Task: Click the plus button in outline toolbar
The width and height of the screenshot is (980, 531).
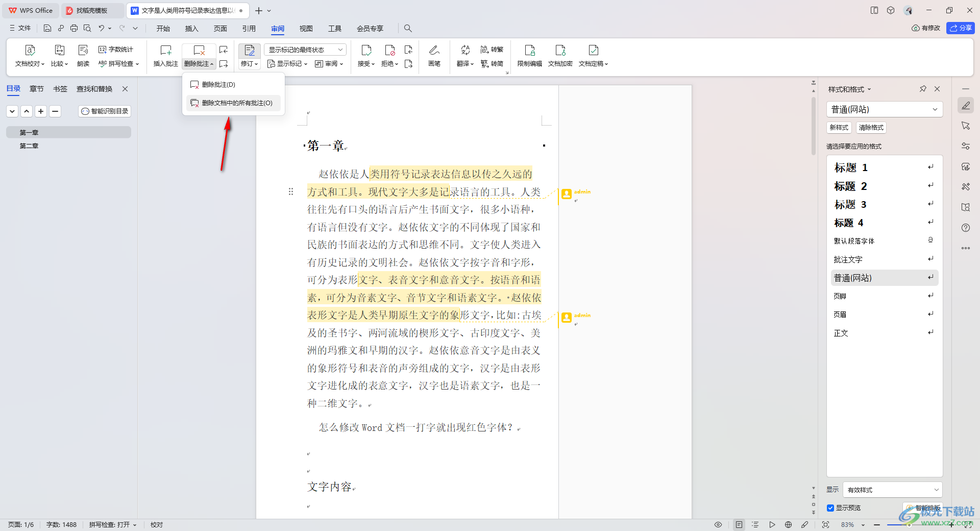Action: point(41,111)
